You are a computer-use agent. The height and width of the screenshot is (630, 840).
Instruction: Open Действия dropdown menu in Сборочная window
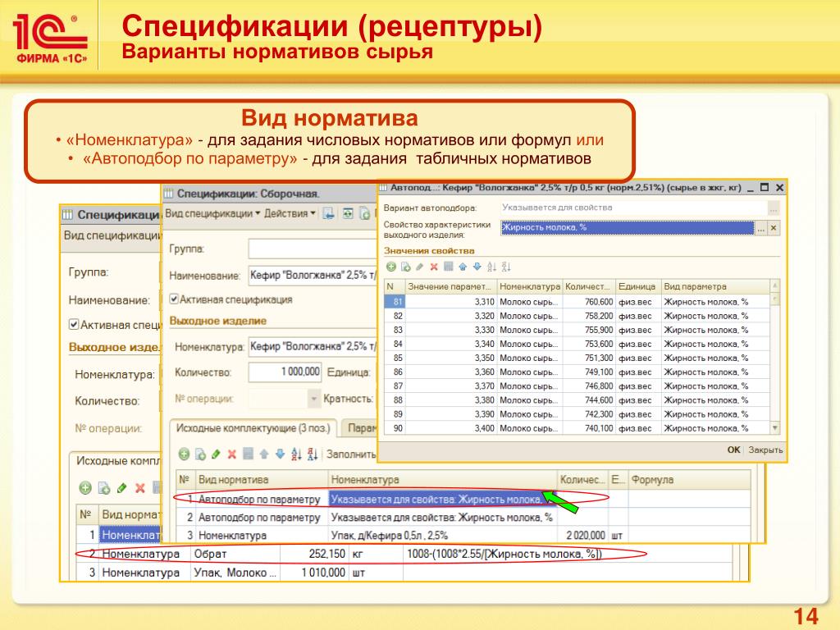tap(290, 213)
